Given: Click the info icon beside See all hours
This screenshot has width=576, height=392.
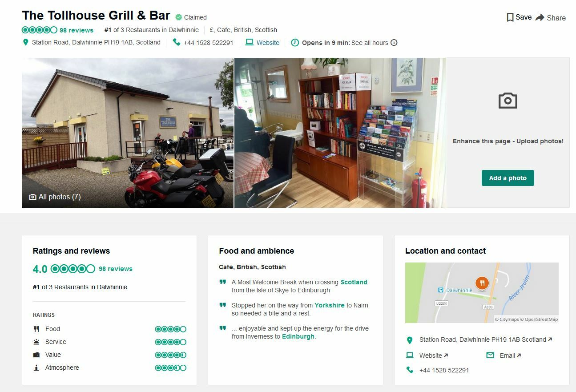Looking at the screenshot, I should click(394, 43).
